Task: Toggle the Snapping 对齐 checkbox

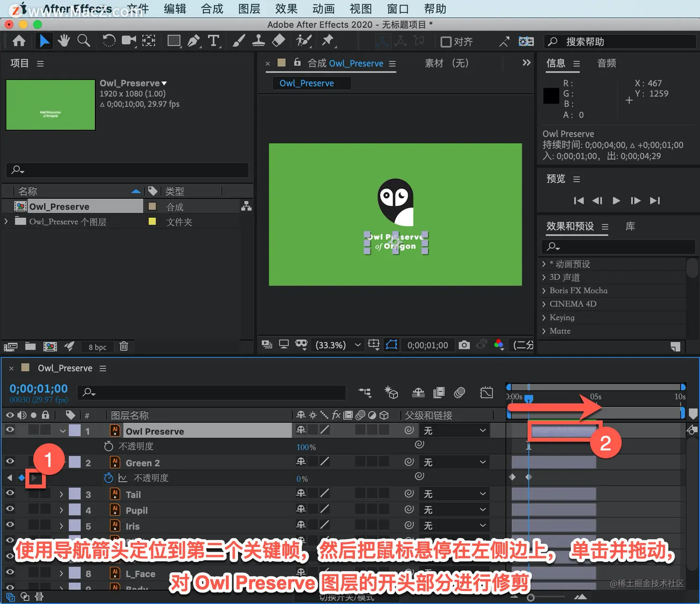Action: [x=446, y=42]
